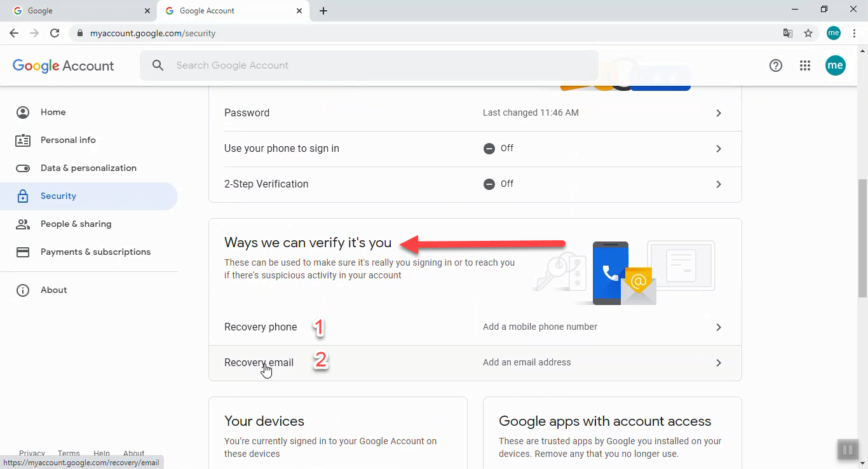Select the Personal info sidebar icon

coord(23,140)
